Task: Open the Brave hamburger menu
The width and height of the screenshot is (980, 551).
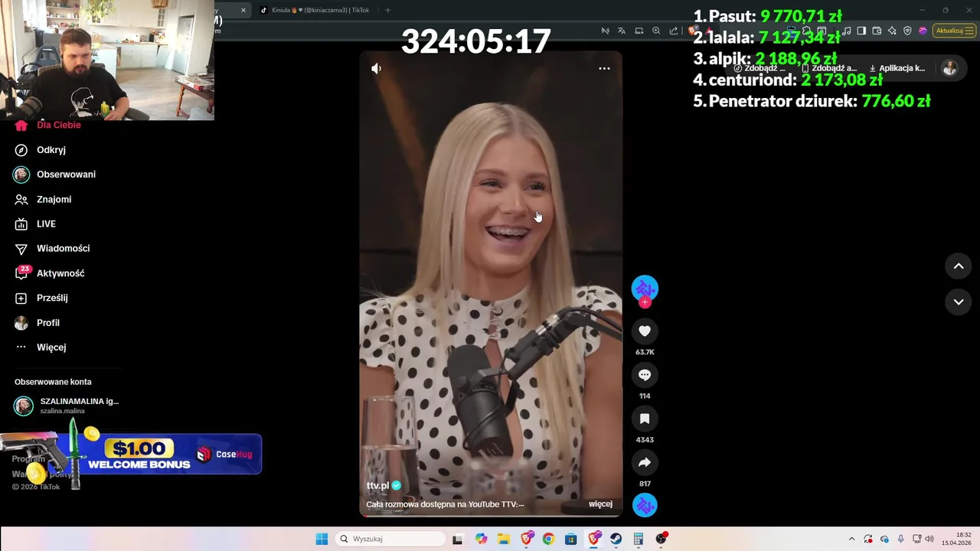Action: click(x=970, y=31)
